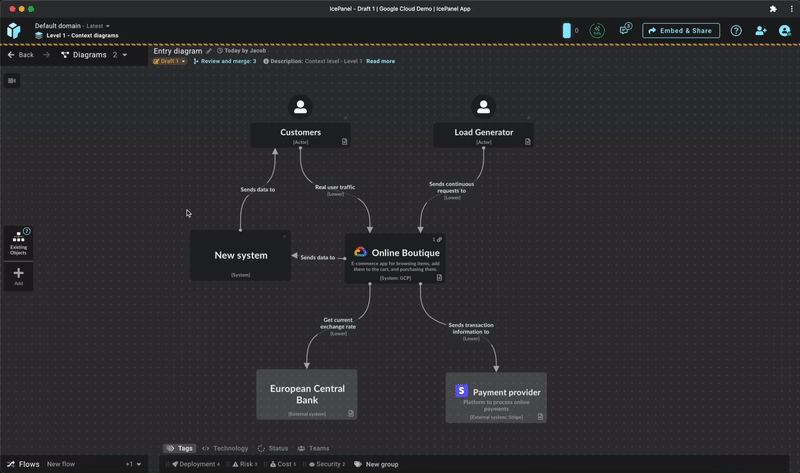The width and height of the screenshot is (800, 473).
Task: Open the Customers actor document icon
Action: tap(344, 142)
